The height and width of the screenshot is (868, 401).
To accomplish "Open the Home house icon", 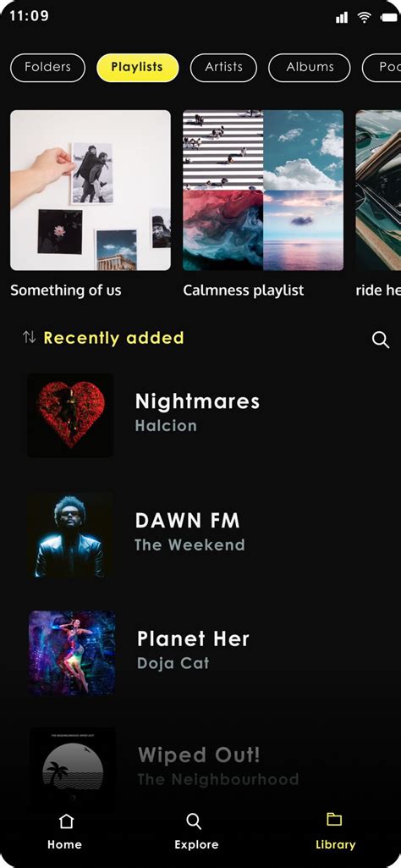I will 66,821.
